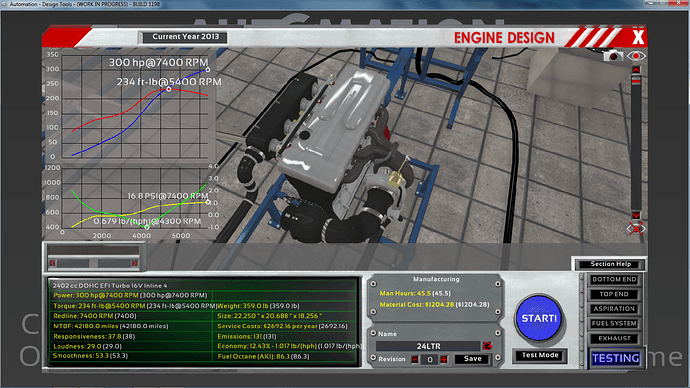Increase revision number with plus button
Image resolution: width=690 pixels, height=388 pixels.
[444, 359]
